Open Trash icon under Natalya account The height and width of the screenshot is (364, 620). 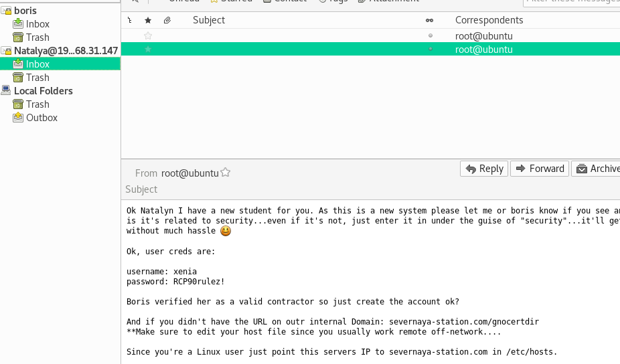click(x=19, y=78)
